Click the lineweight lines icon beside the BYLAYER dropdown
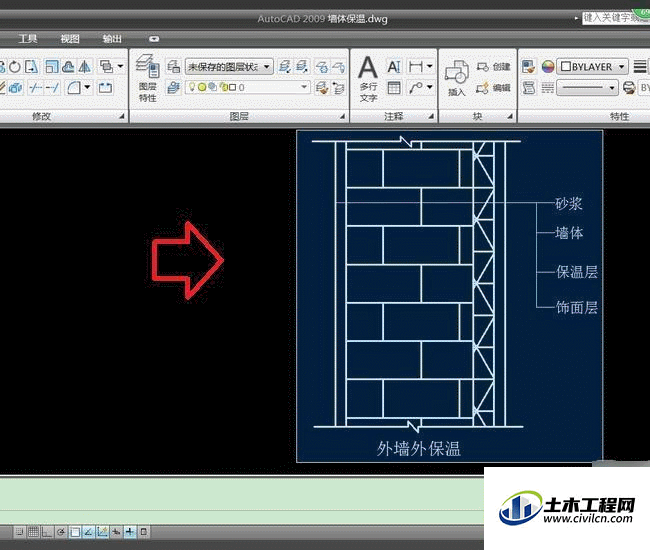Viewport: 650px width, 550px height. [640, 66]
